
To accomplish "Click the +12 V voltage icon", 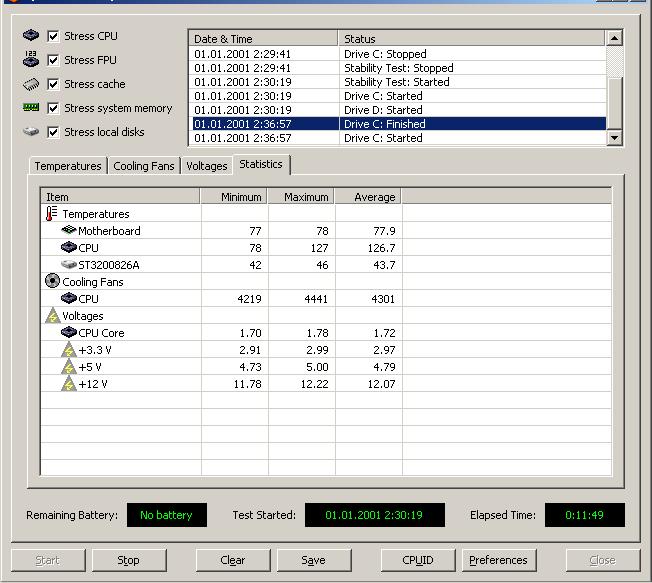I will (x=68, y=384).
